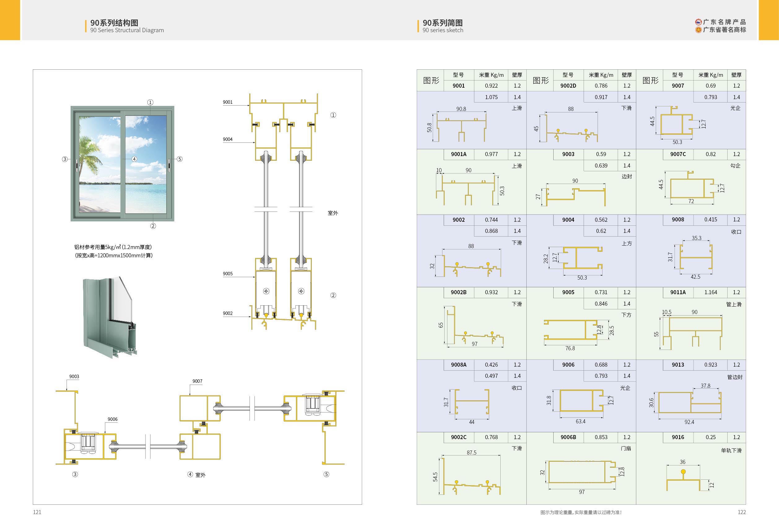
Task: Click the 9016 single-track profile drawing
Action: [690, 475]
